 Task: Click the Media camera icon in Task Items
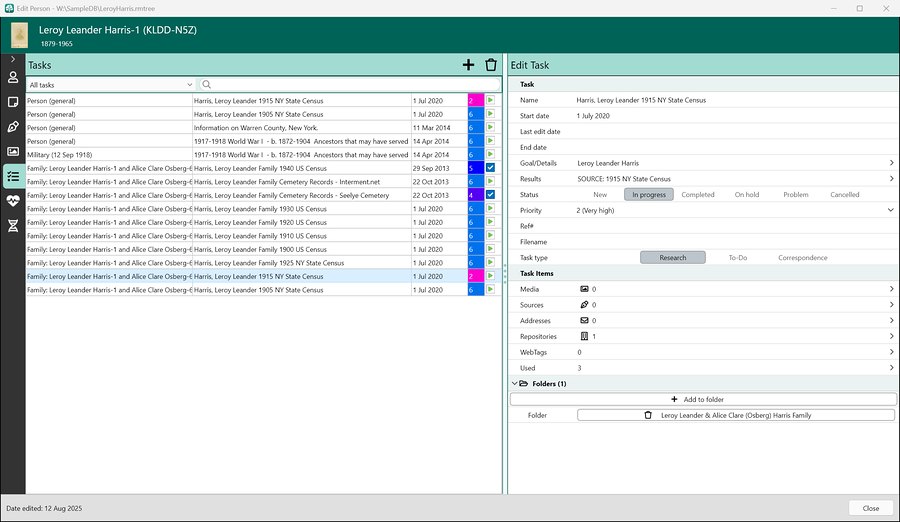click(584, 289)
